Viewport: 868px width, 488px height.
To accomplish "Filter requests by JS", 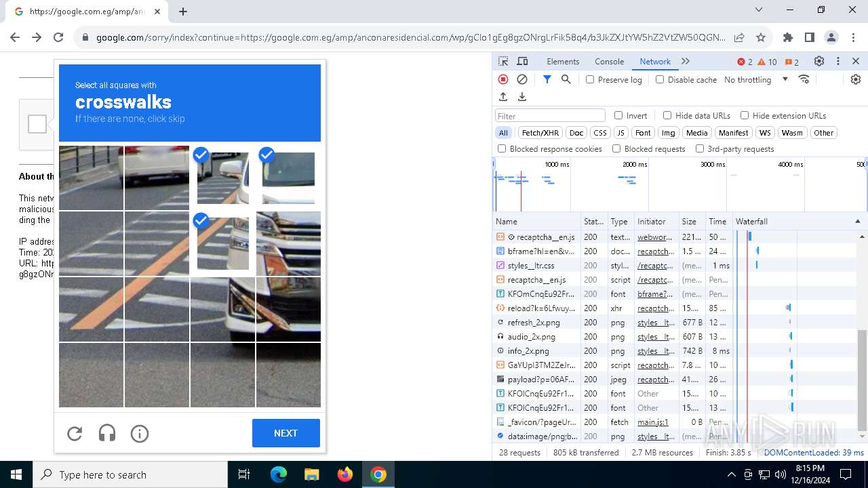I will click(620, 133).
